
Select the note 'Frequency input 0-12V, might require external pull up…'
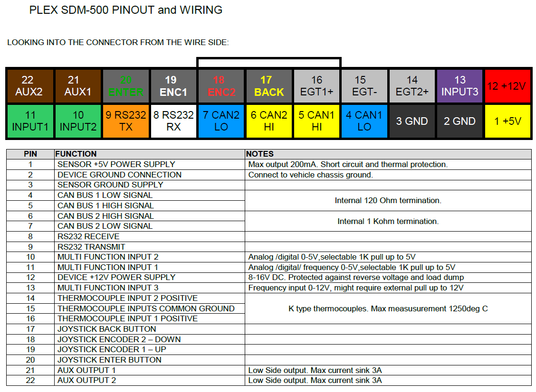coord(356,288)
